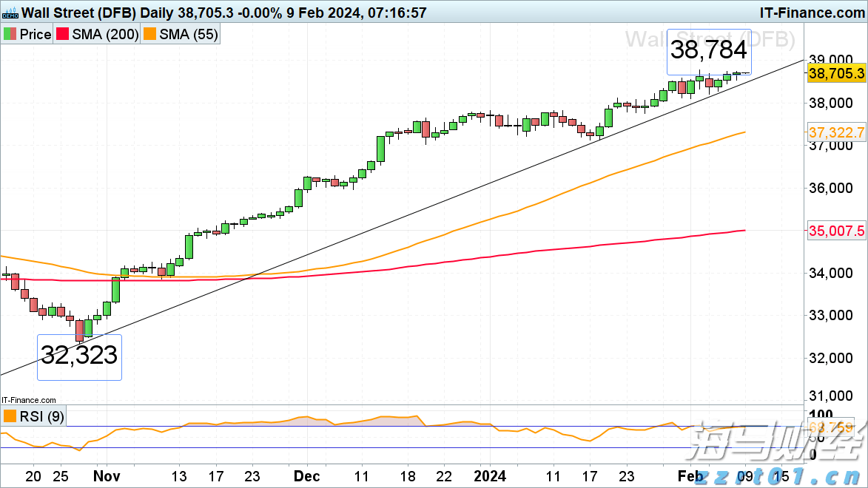
Task: Click the current price tag 38,705.3
Action: click(836, 73)
